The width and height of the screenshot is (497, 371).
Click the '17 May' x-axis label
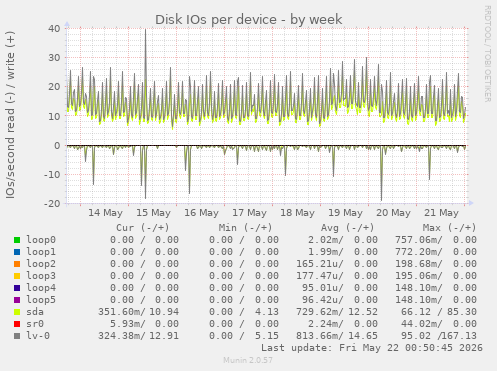click(250, 213)
